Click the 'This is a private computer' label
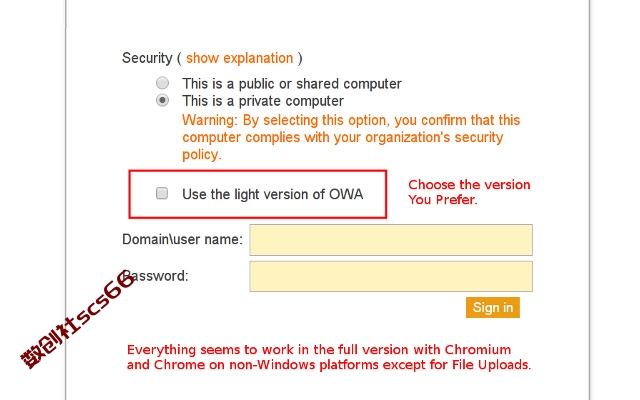Image resolution: width=640 pixels, height=400 pixels. tap(263, 101)
